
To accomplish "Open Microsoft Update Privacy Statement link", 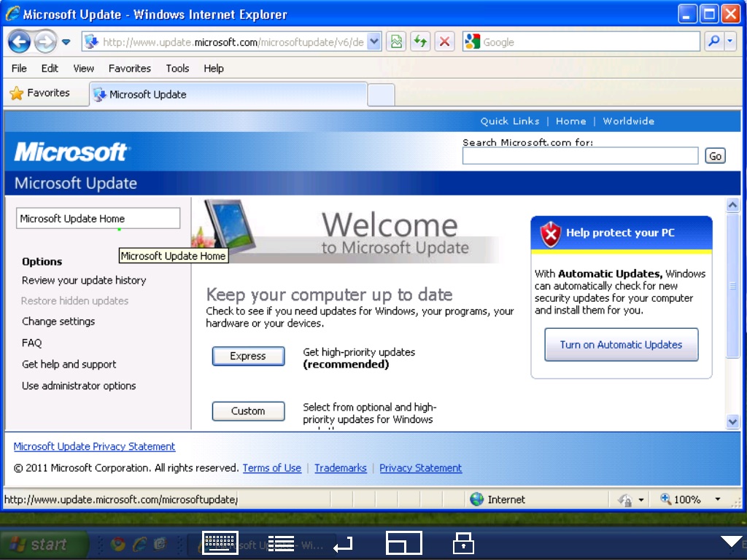I will pos(94,447).
